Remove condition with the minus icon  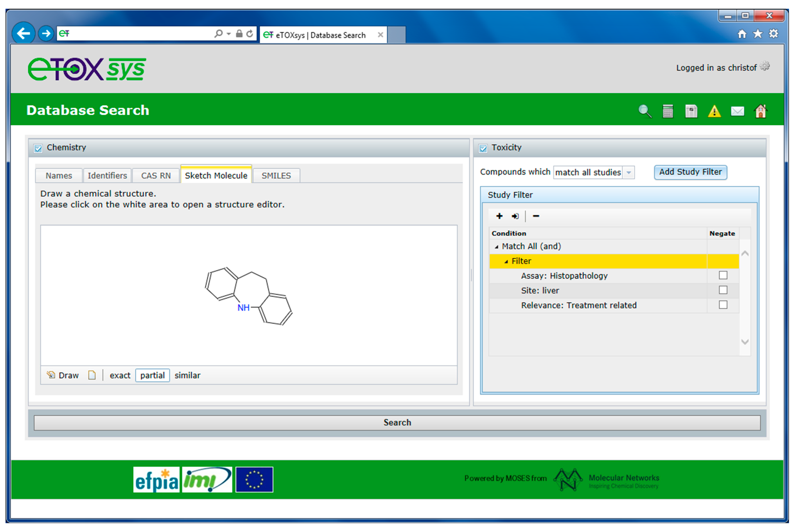pyautogui.click(x=536, y=216)
